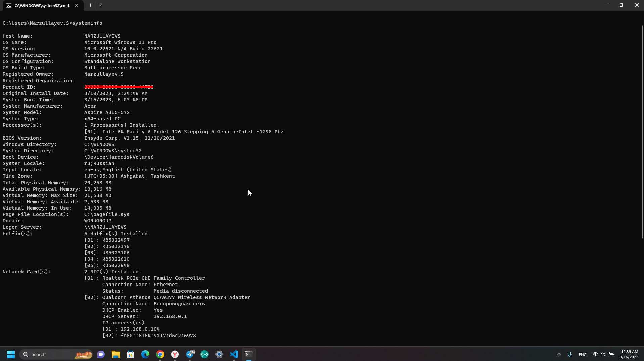Click the battery status indicator

[x=612, y=354]
